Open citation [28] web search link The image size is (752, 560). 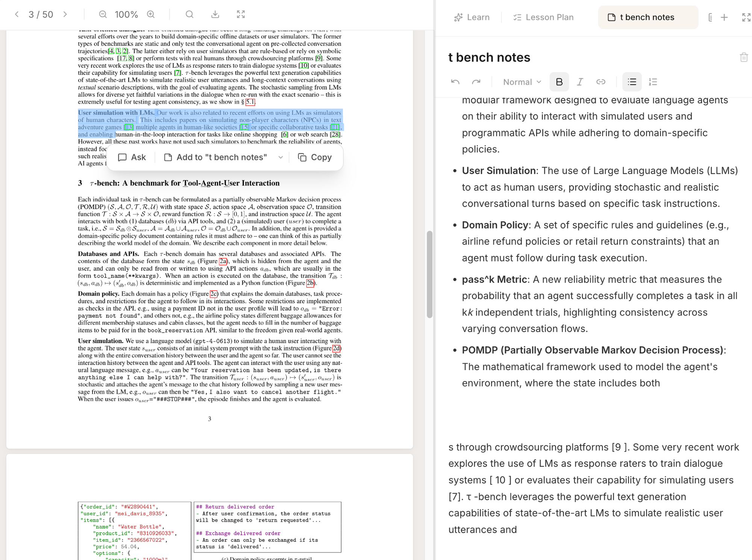[335, 134]
